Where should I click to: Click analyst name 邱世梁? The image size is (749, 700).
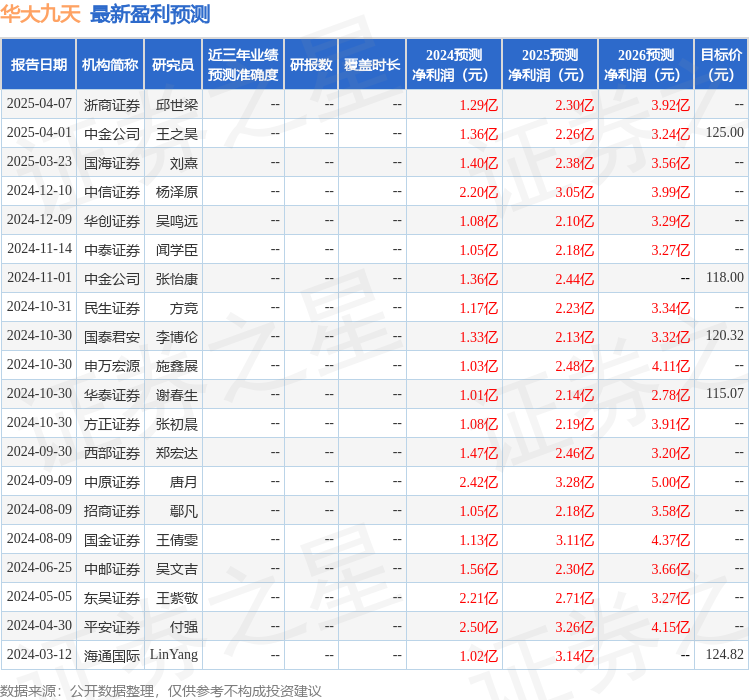pyautogui.click(x=177, y=105)
